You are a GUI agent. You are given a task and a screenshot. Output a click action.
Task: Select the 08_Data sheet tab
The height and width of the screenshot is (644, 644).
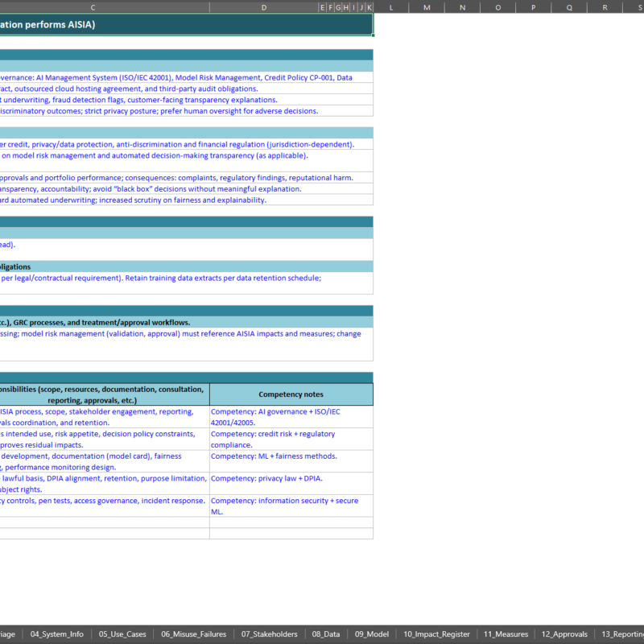pos(326,634)
